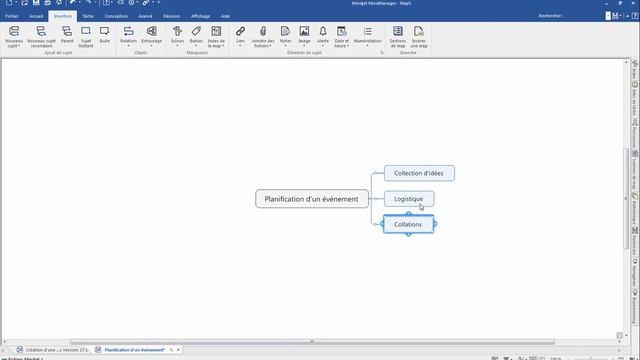Set an Alerte reminder bell
640x360 pixels.
pos(323,35)
